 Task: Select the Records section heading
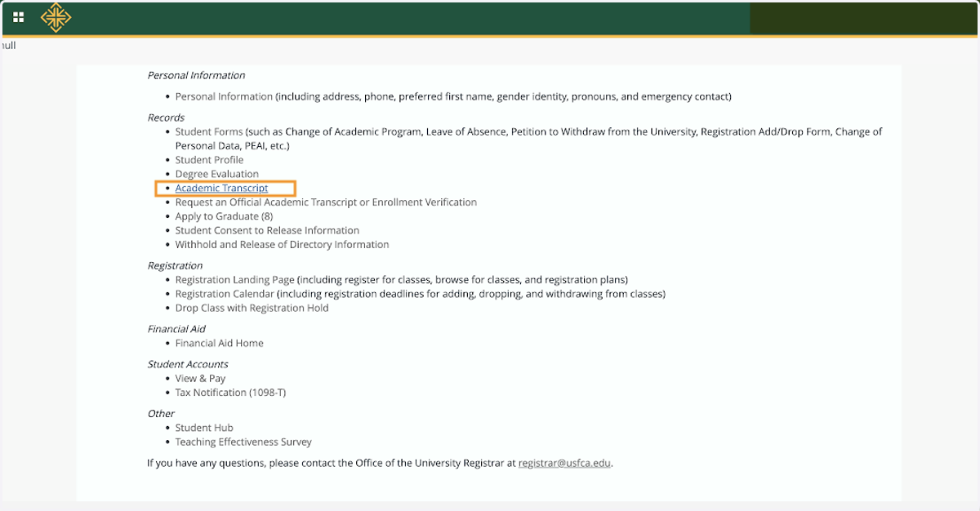pos(166,118)
